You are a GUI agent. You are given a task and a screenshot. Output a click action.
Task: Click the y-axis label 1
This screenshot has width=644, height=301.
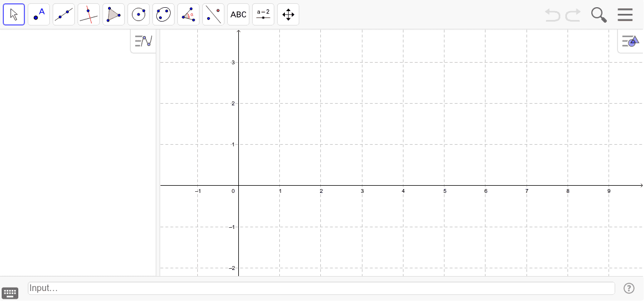pyautogui.click(x=233, y=145)
